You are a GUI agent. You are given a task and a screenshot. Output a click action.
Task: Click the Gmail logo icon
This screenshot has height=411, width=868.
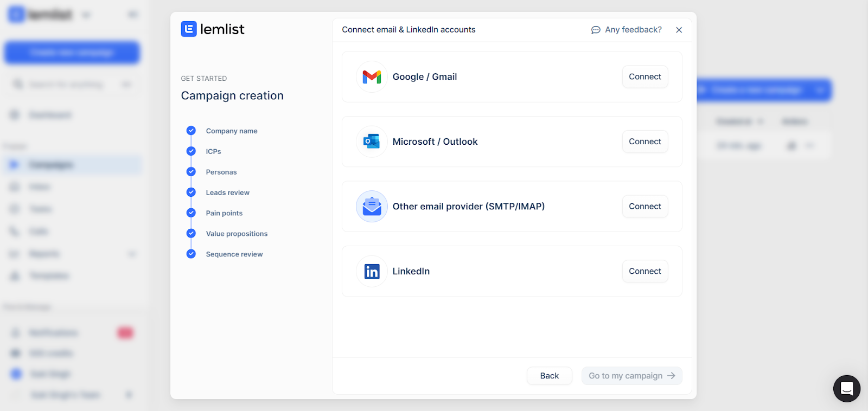(372, 77)
